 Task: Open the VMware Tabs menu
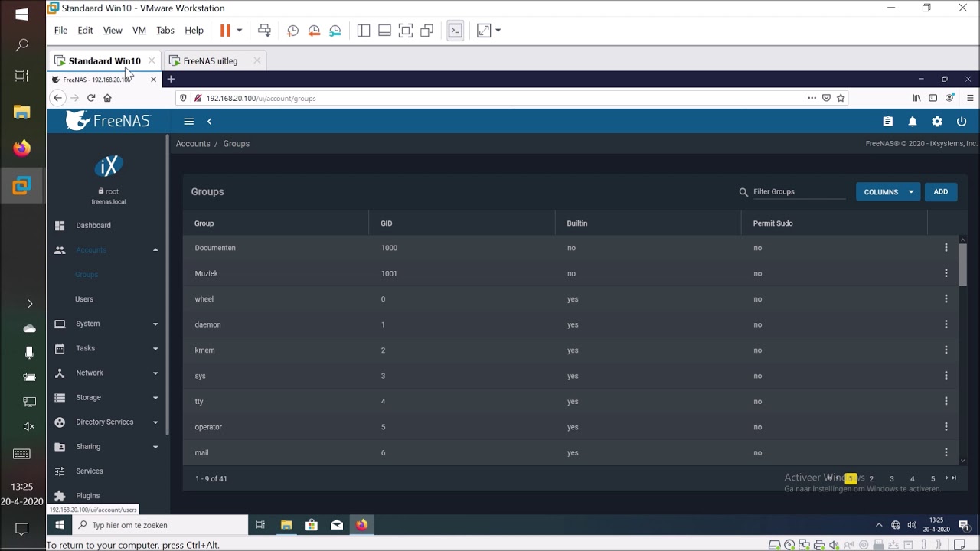pyautogui.click(x=165, y=31)
